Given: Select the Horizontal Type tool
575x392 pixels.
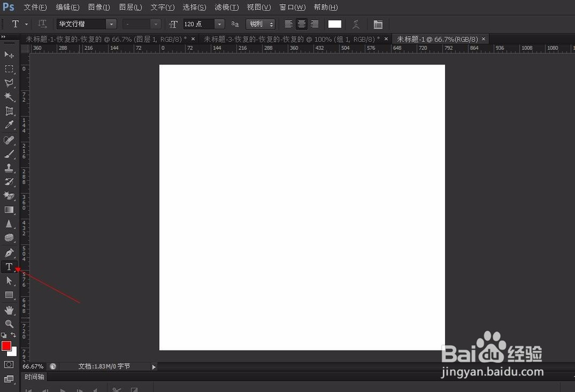Looking at the screenshot, I should tap(9, 267).
